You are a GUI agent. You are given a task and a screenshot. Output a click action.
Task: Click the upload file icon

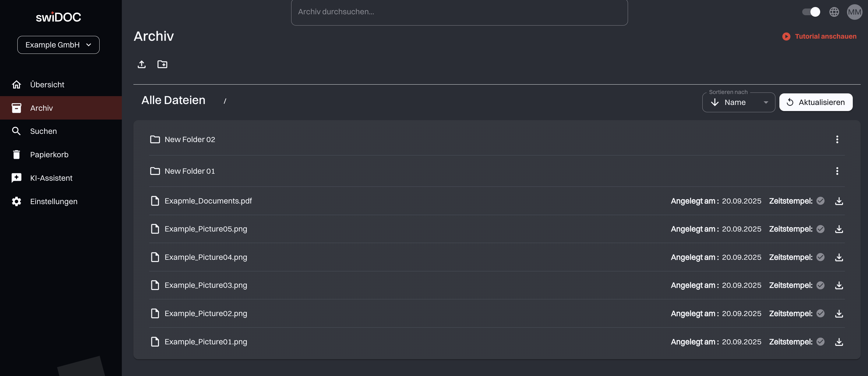tap(142, 64)
